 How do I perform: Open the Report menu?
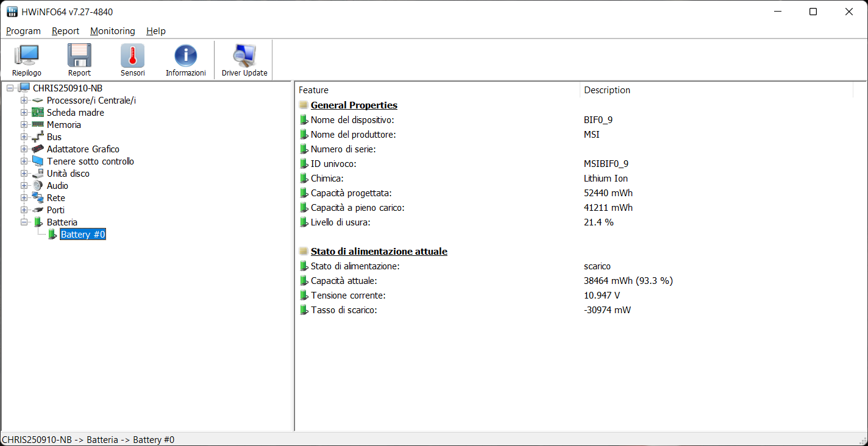(x=65, y=31)
